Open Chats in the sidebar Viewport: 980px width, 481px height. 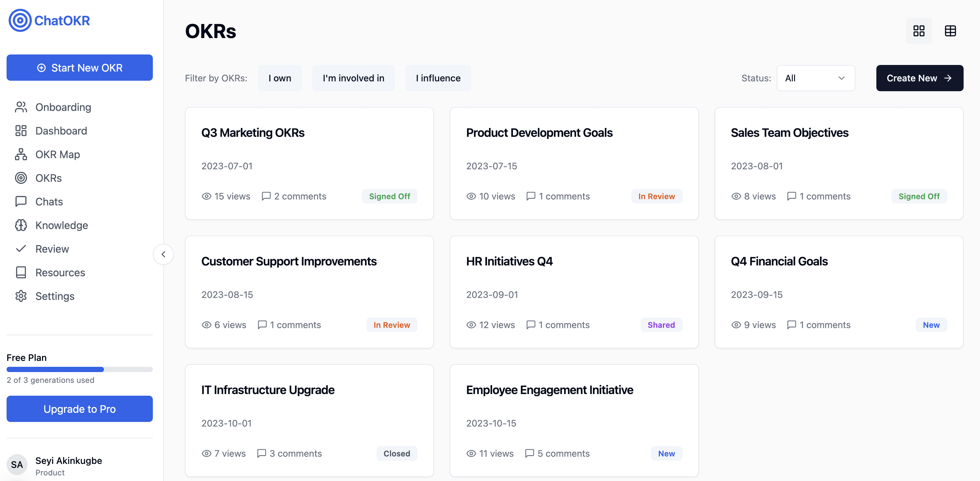tap(49, 202)
